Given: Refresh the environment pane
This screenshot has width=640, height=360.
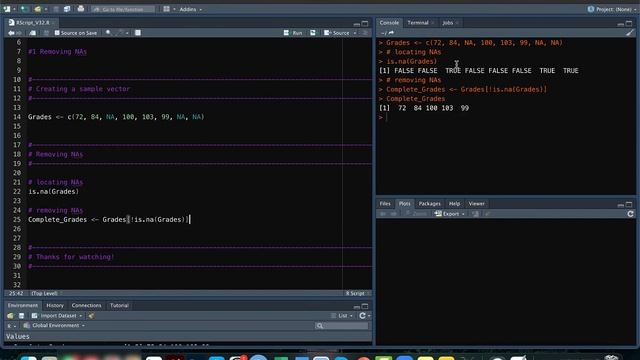Looking at the screenshot, I should tap(362, 316).
